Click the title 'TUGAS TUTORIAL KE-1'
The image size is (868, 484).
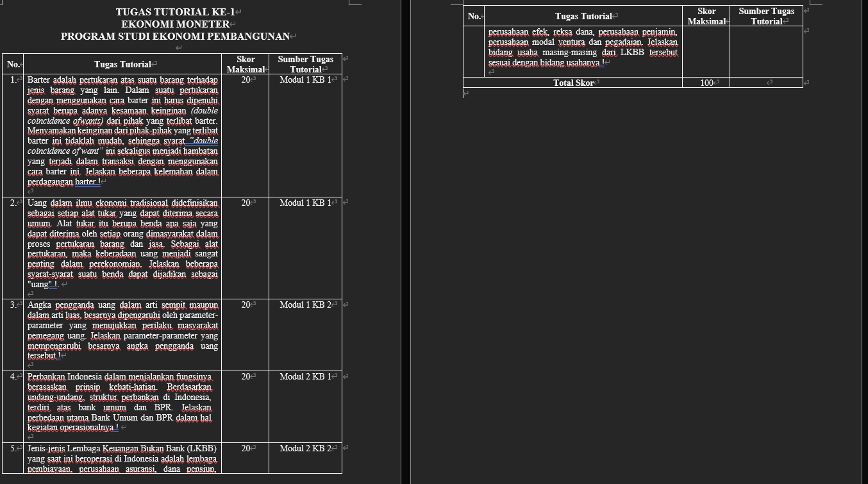[x=176, y=12]
